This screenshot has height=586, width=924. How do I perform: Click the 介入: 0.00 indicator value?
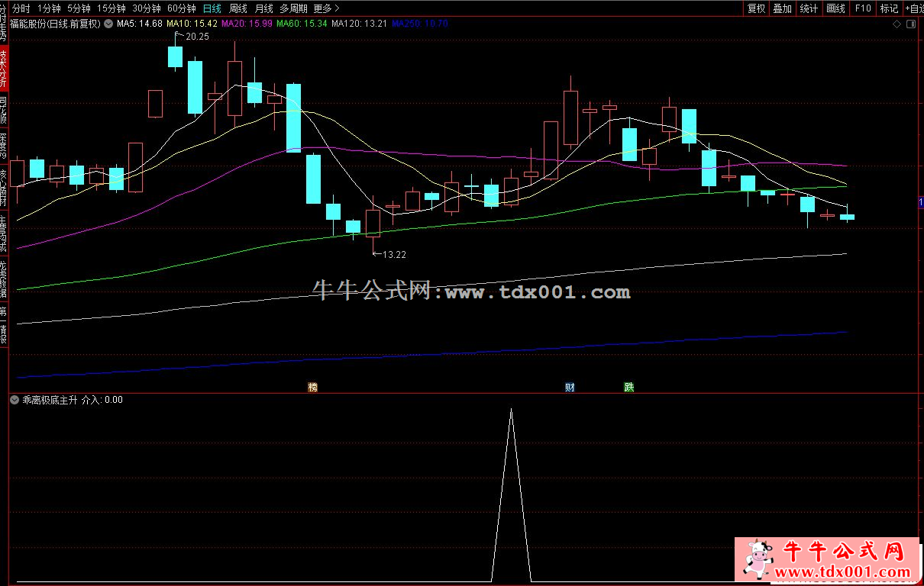102,399
